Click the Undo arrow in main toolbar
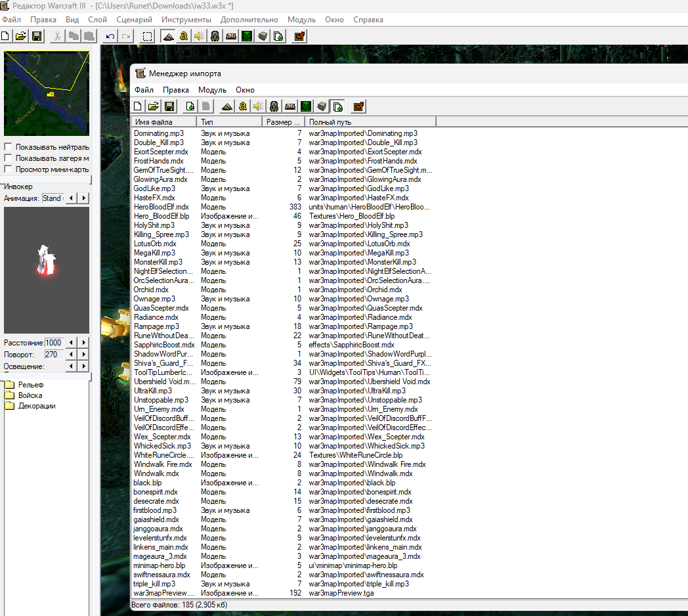Image resolution: width=688 pixels, height=616 pixels. point(110,36)
